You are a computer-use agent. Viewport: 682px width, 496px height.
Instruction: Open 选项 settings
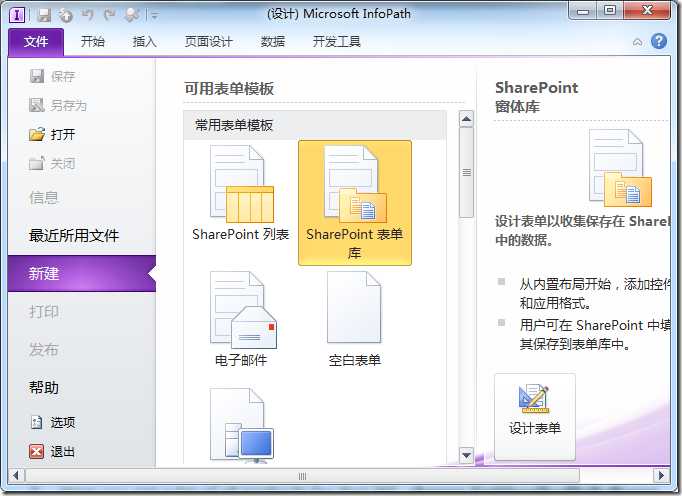tap(53, 422)
